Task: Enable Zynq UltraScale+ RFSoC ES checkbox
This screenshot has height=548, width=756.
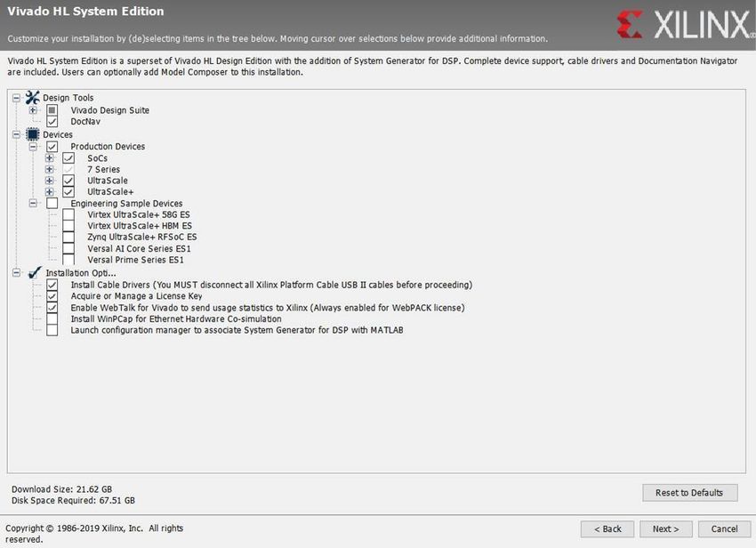Action: [x=68, y=237]
